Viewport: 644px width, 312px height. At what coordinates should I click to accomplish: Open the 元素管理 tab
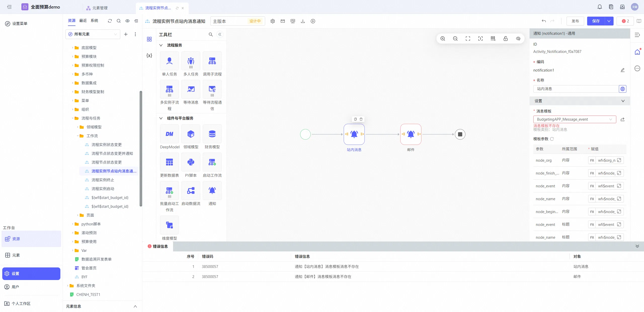[x=97, y=8]
